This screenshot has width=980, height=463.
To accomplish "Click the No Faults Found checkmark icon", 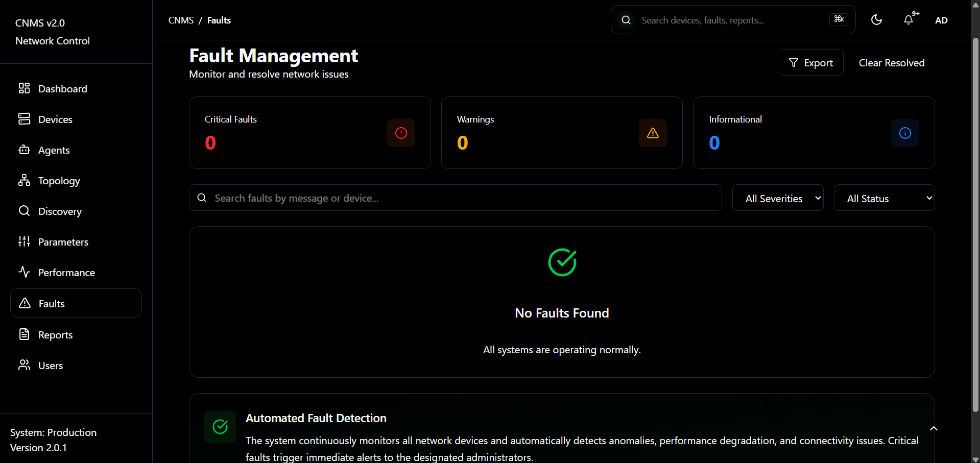I will pos(562,262).
